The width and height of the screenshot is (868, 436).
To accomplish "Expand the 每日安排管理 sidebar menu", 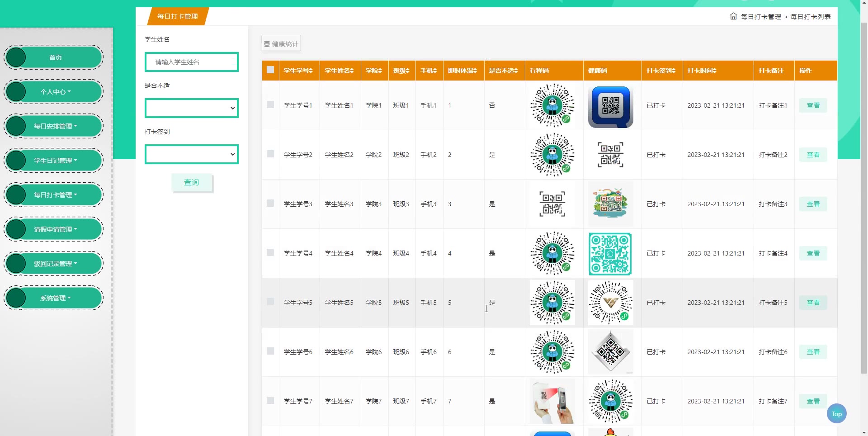I will pos(54,126).
